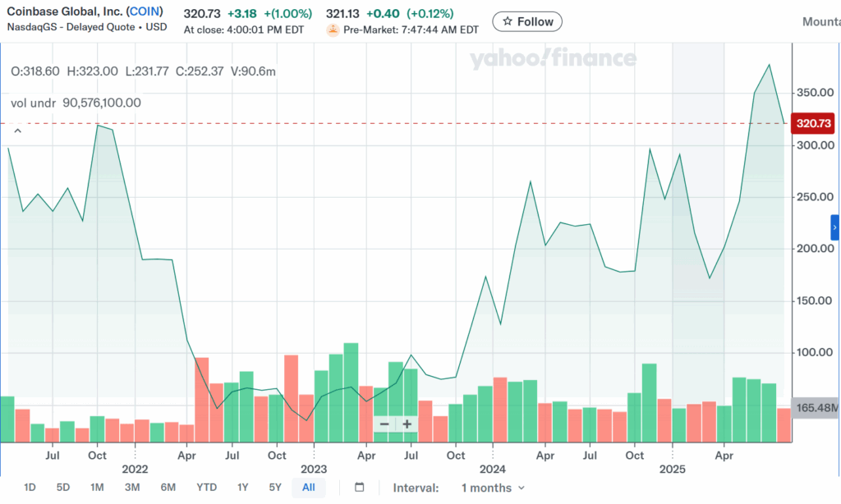Click the V:90.6m volume value
841x504 pixels.
pos(253,71)
